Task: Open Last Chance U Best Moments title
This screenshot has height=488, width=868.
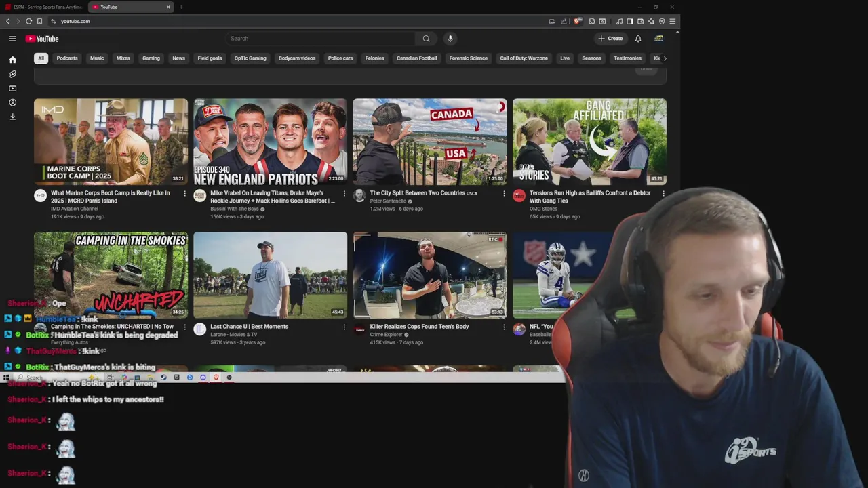Action: [x=249, y=327]
